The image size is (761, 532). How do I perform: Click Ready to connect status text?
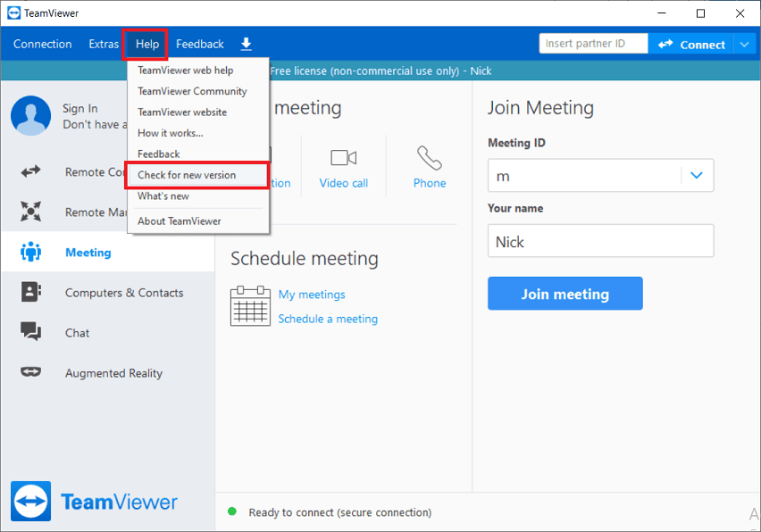pyautogui.click(x=339, y=512)
